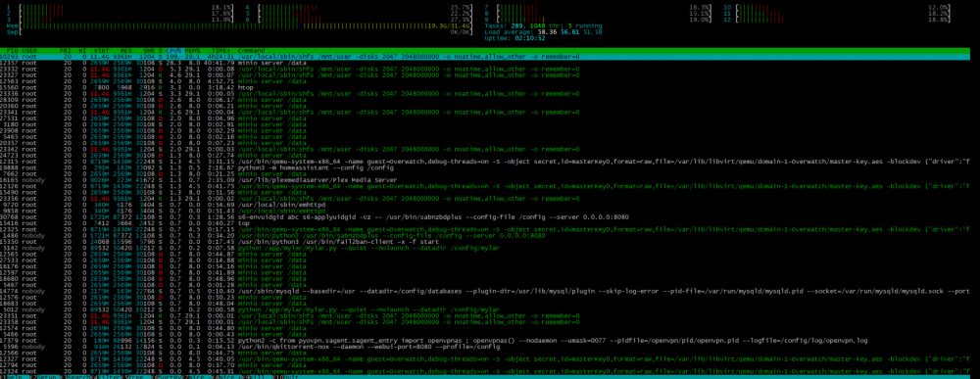This screenshot has height=379, width=980.
Task: Sort by the TIME+ column header
Action: click(220, 50)
